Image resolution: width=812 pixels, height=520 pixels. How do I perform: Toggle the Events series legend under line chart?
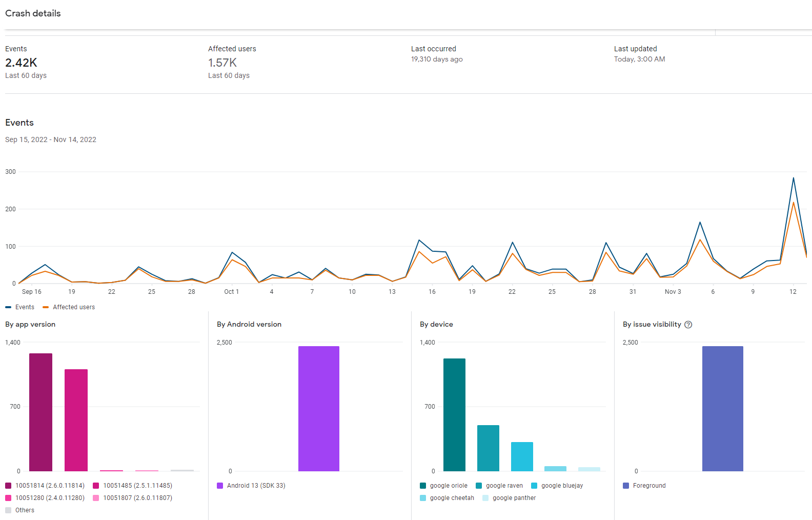point(20,307)
